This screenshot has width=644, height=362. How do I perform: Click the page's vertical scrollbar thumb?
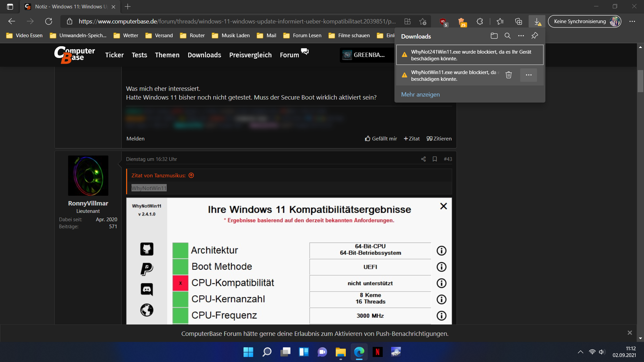click(640, 81)
